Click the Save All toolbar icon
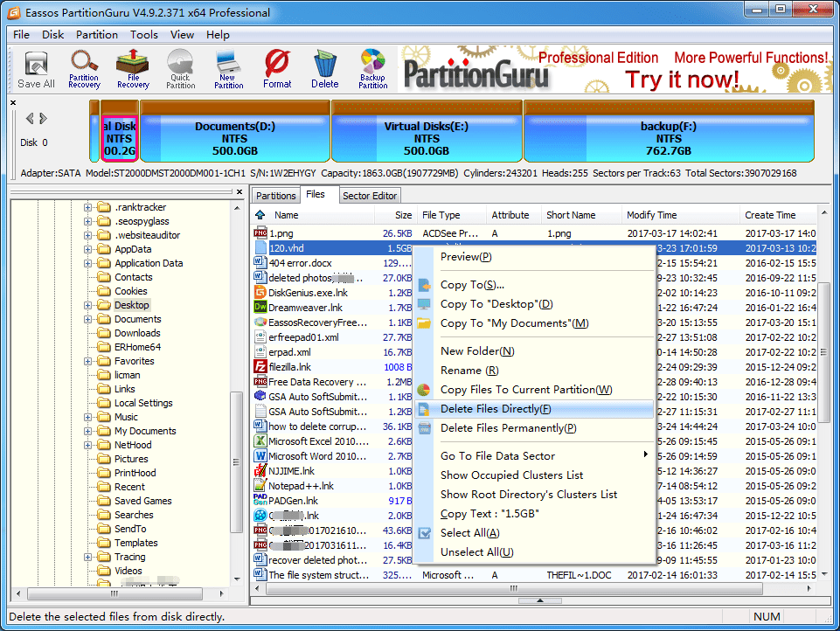840x631 pixels. [35, 68]
